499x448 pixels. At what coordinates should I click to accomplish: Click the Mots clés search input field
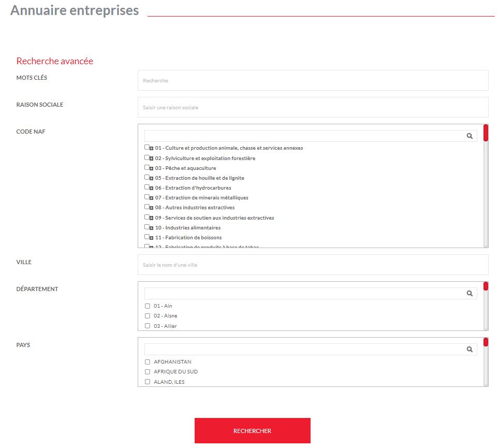pos(313,80)
